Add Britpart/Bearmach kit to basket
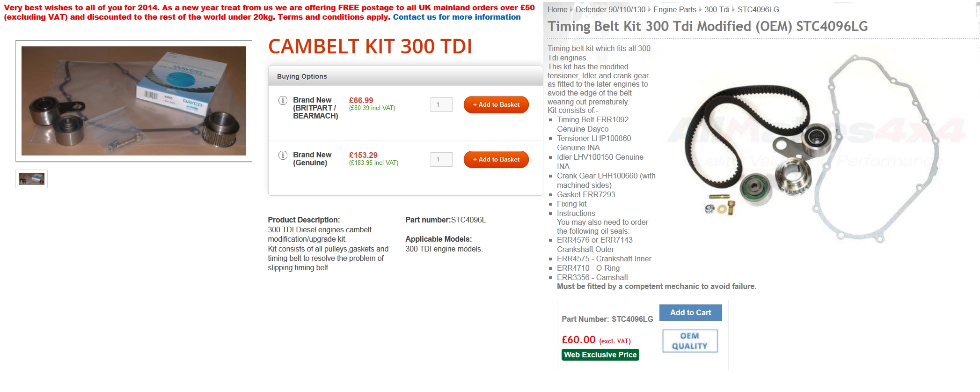The height and width of the screenshot is (392, 980). coord(496,104)
